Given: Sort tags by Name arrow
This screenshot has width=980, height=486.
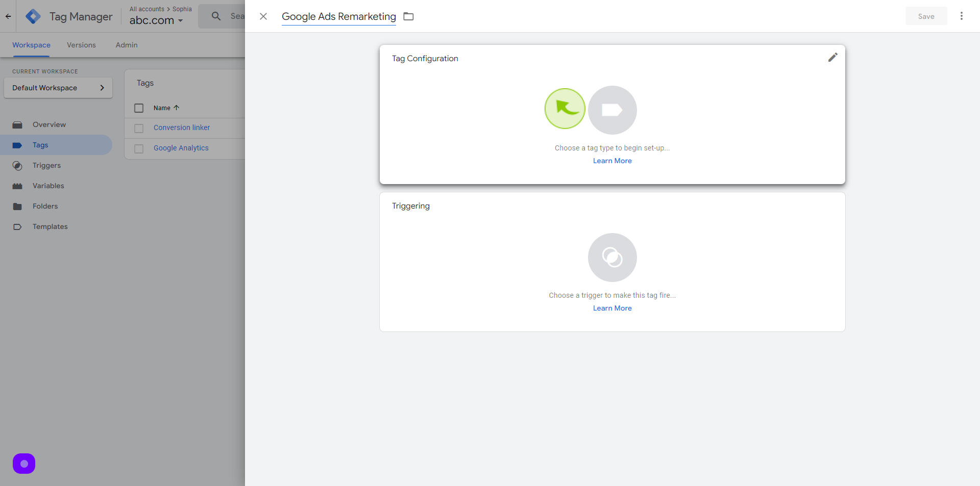Looking at the screenshot, I should [x=177, y=108].
